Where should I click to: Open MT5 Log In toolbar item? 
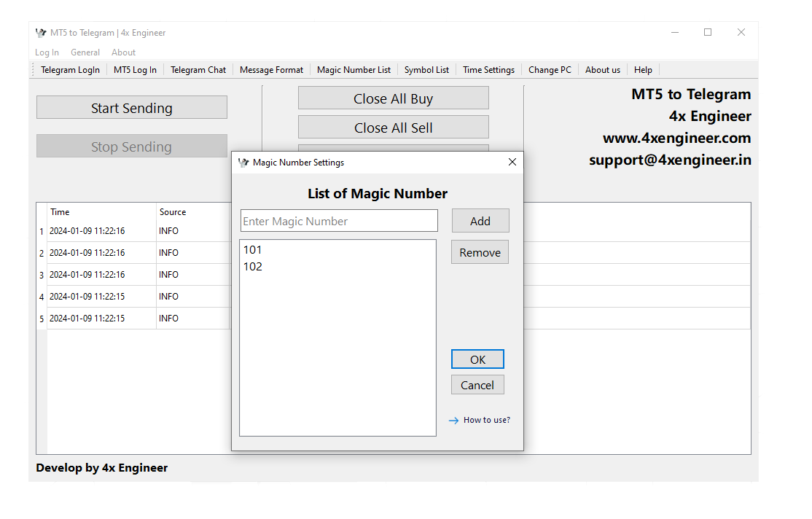135,70
